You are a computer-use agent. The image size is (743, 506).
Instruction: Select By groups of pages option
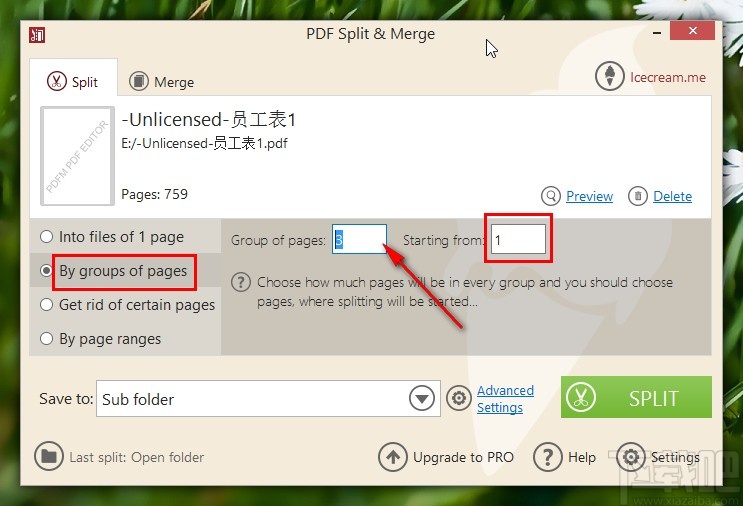[x=114, y=271]
